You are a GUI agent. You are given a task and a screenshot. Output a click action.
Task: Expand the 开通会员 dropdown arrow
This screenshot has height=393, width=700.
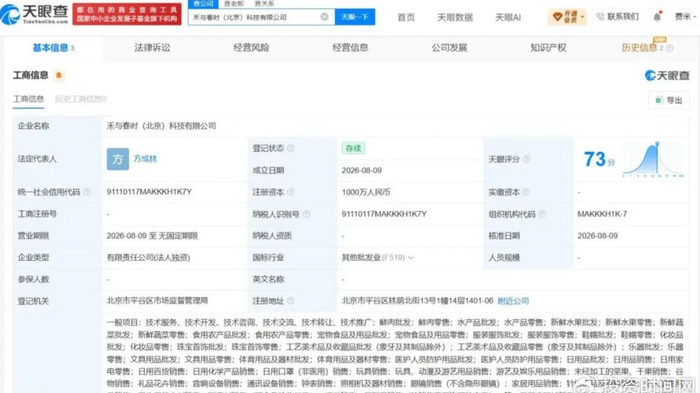pyautogui.click(x=582, y=17)
